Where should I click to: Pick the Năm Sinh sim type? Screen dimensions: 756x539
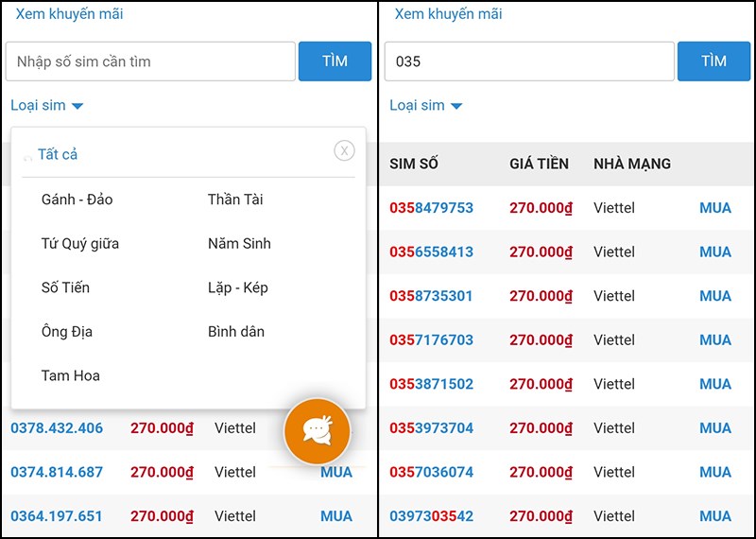[x=239, y=244]
